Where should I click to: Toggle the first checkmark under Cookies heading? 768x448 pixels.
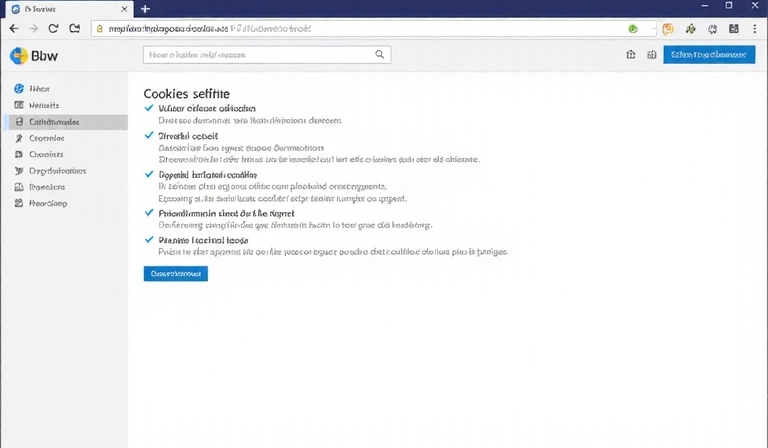(x=149, y=108)
